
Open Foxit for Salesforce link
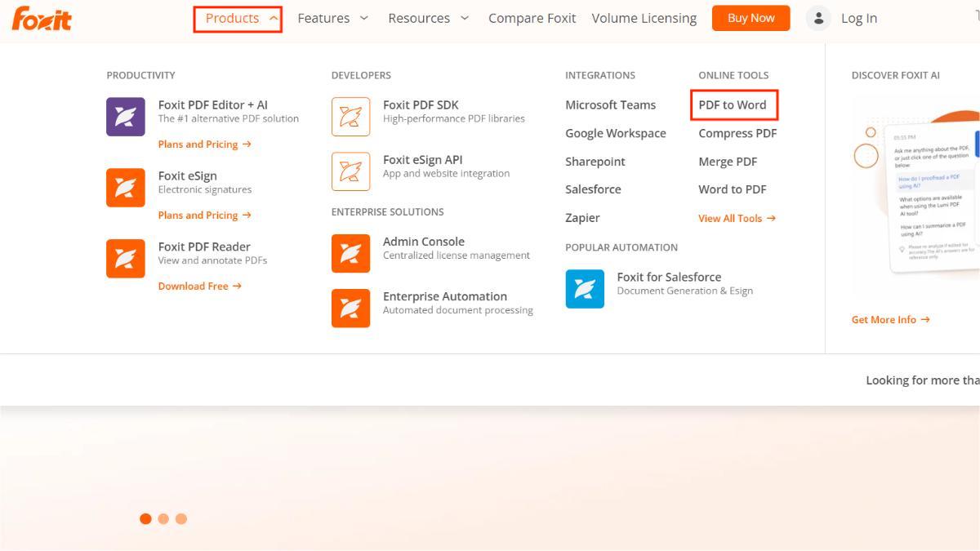point(669,277)
